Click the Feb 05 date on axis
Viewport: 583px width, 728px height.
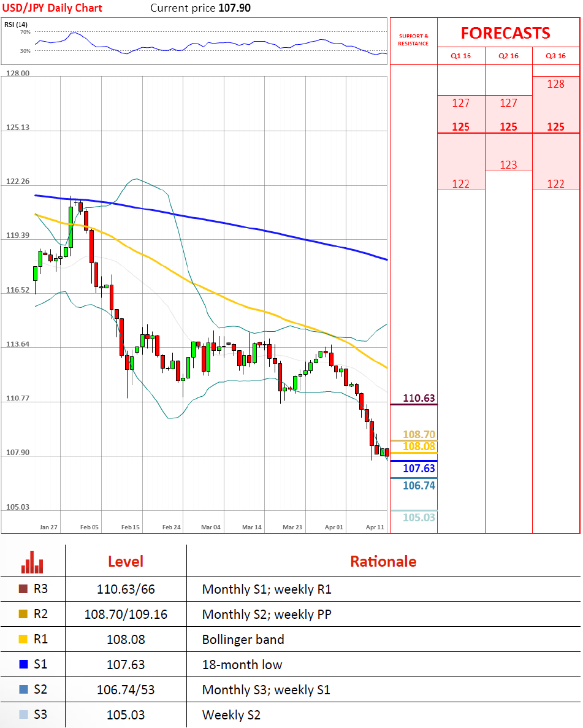pos(89,527)
